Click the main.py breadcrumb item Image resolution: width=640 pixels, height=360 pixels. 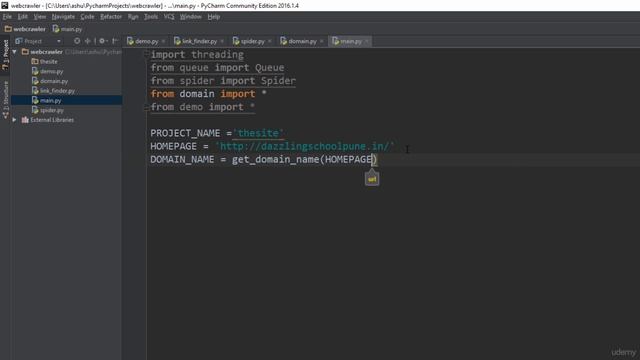click(67, 29)
